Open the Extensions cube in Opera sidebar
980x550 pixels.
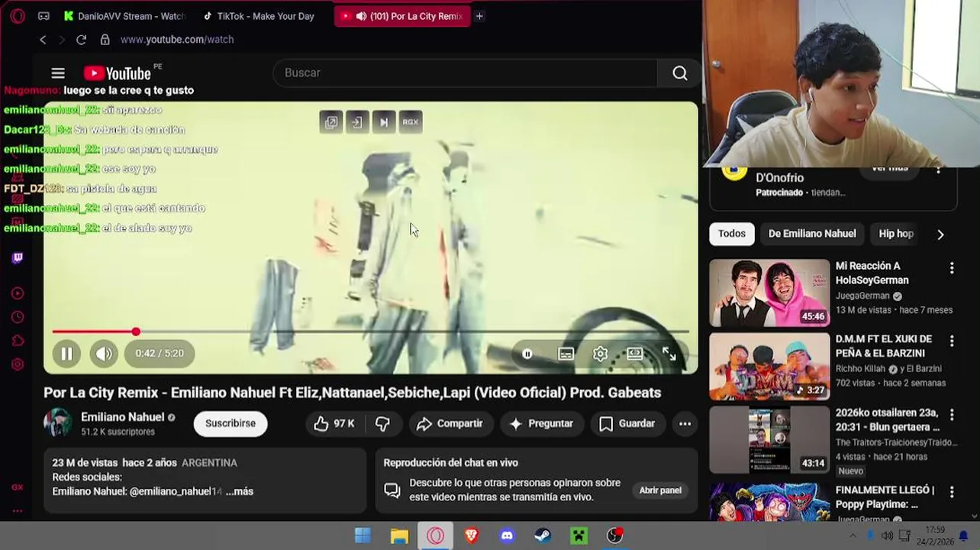click(18, 341)
